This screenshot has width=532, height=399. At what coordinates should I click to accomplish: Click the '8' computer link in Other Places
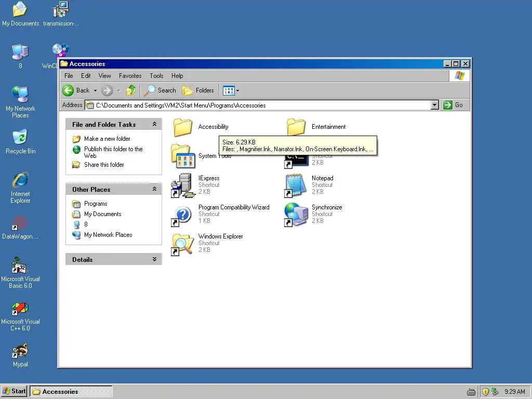(x=86, y=224)
